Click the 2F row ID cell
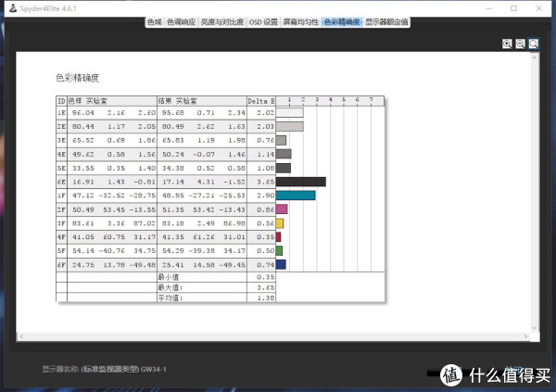Image resolution: width=556 pixels, height=392 pixels. 61,209
